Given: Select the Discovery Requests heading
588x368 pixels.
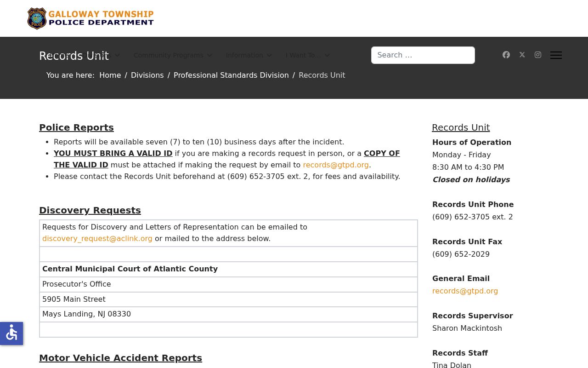Looking at the screenshot, I should coord(90,210).
